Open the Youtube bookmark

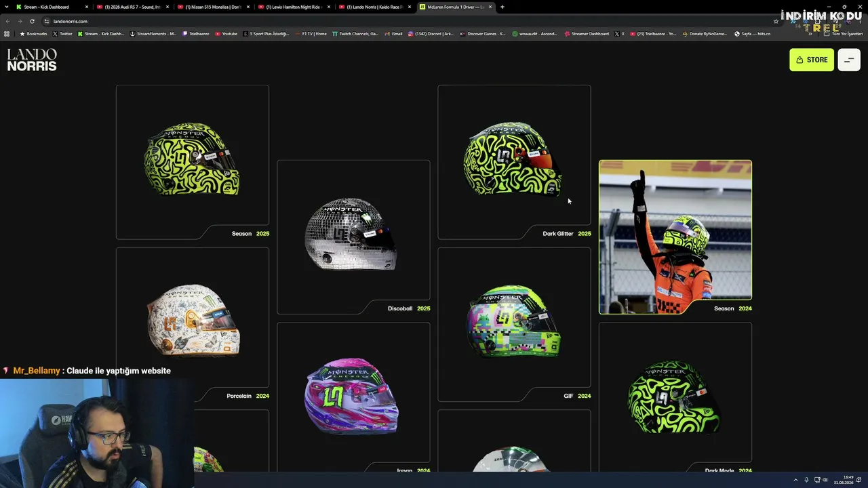coord(226,34)
